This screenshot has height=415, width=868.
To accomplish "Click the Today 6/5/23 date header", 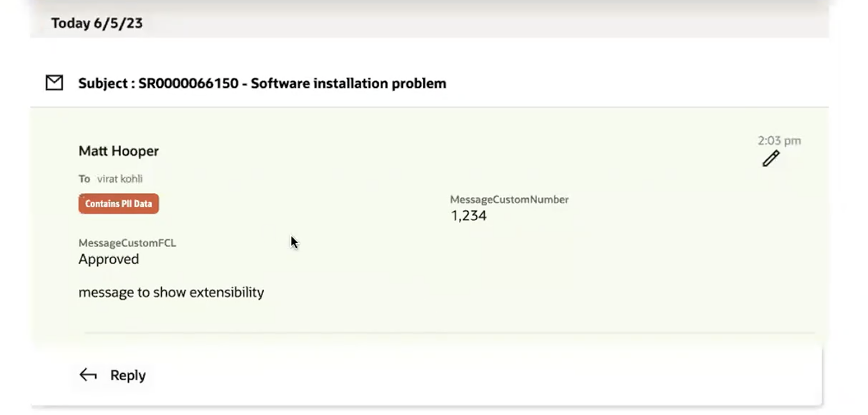I will click(97, 23).
